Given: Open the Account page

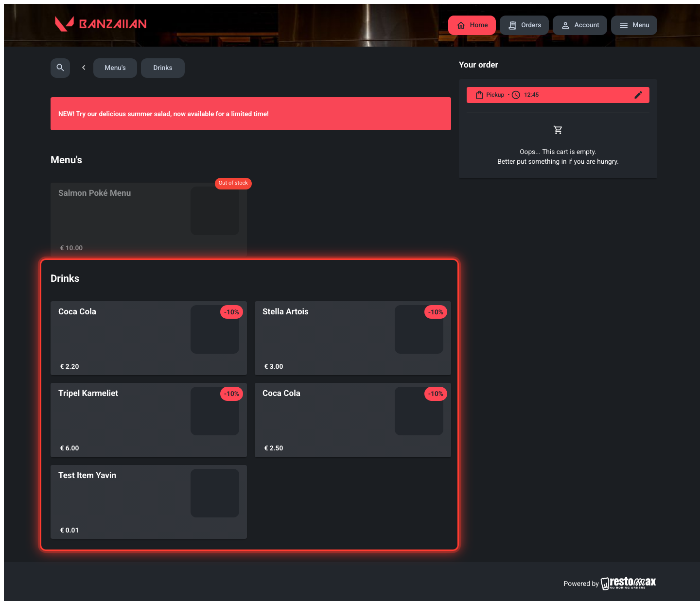Looking at the screenshot, I should (580, 25).
